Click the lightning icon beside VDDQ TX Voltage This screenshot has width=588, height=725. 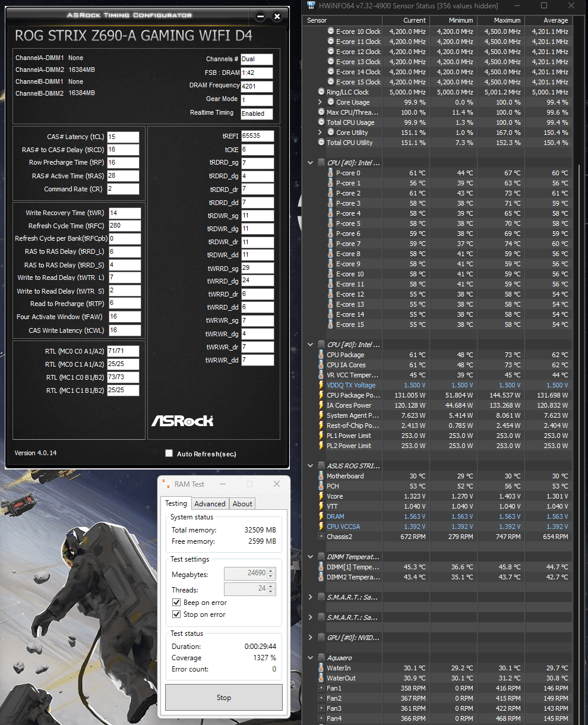321,385
